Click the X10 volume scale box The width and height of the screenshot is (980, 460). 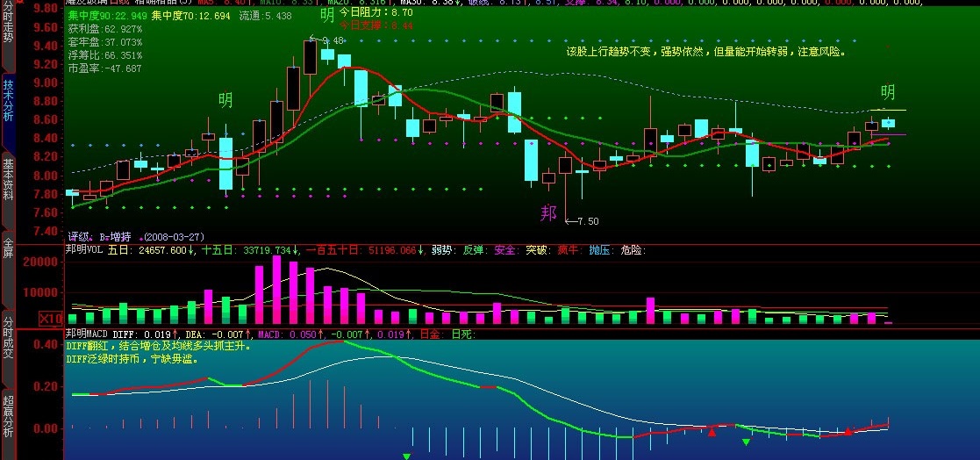(x=51, y=318)
